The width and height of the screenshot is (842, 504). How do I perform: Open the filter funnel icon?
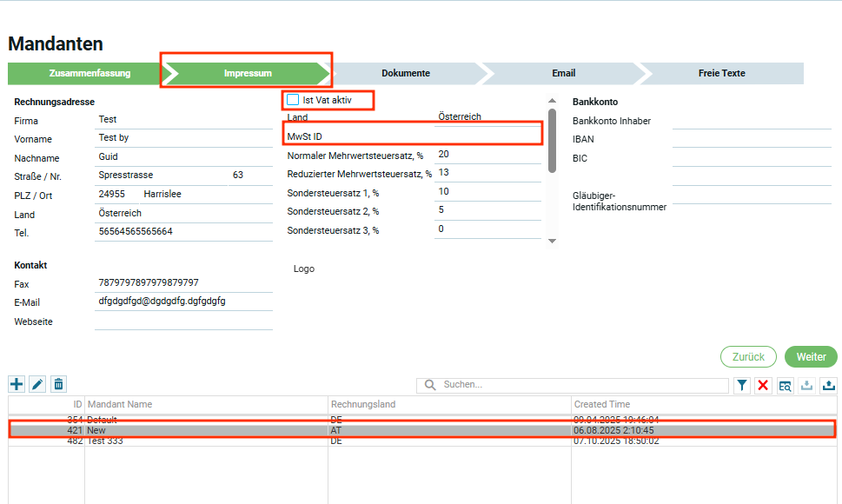pyautogui.click(x=742, y=385)
